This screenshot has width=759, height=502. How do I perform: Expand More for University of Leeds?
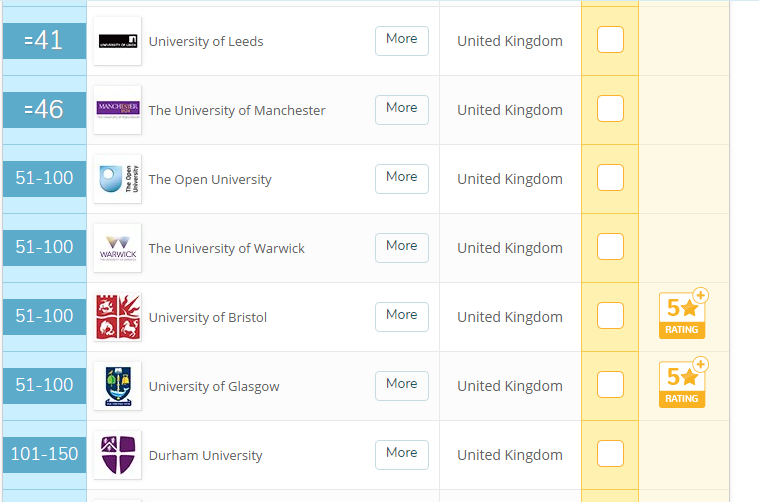coord(401,39)
